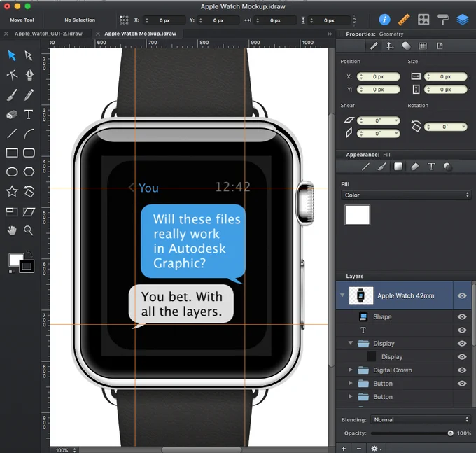Select the Line tool

[x=12, y=133]
